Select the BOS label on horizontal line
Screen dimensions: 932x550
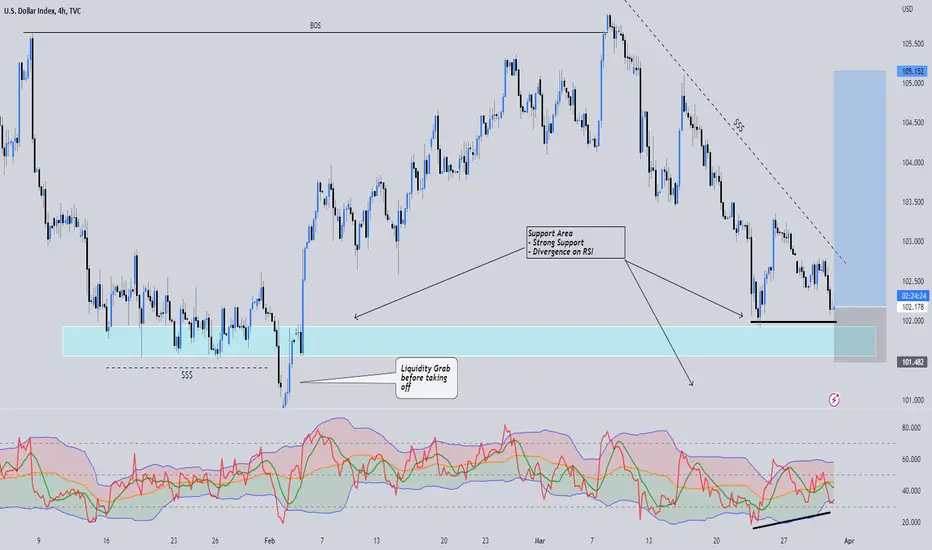click(315, 26)
